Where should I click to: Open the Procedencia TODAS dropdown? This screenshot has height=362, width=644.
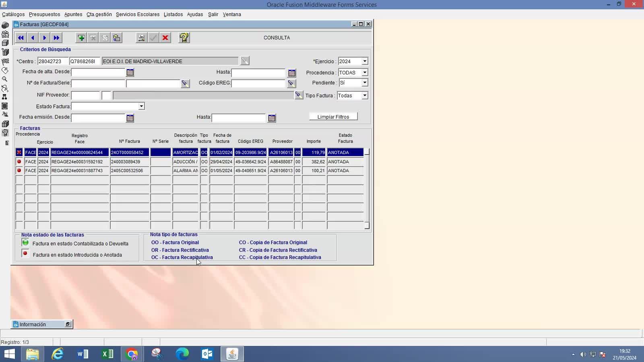pyautogui.click(x=365, y=73)
